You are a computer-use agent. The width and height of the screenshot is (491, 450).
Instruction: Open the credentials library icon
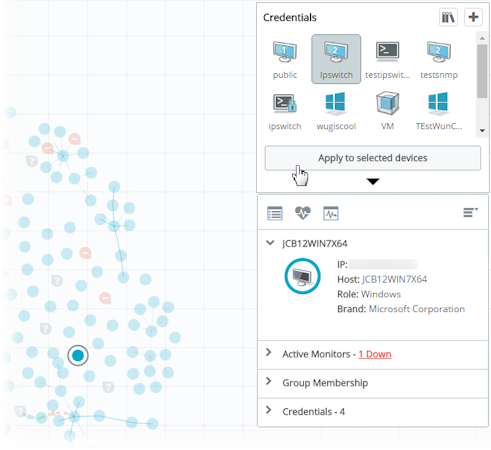pos(448,17)
